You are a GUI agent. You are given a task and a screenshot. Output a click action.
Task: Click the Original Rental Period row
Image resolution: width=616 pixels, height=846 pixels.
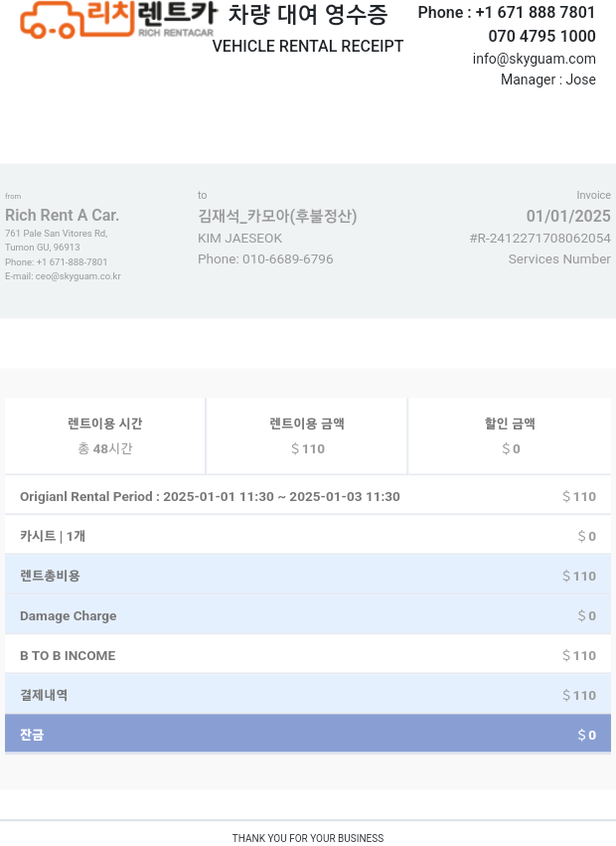308,496
